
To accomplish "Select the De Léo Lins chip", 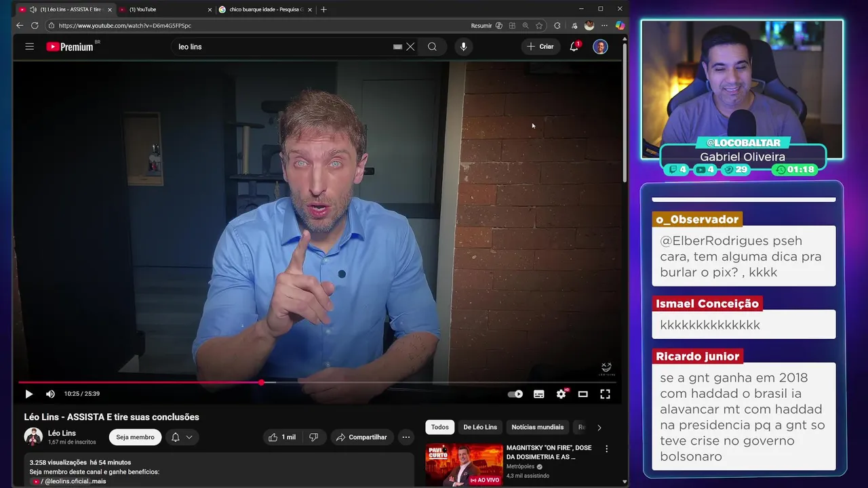I will (x=480, y=427).
